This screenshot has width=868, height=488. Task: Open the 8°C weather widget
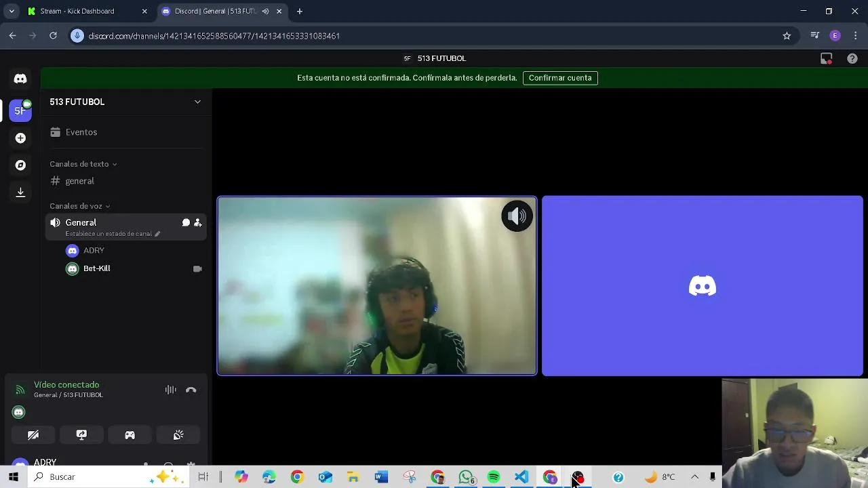660,477
